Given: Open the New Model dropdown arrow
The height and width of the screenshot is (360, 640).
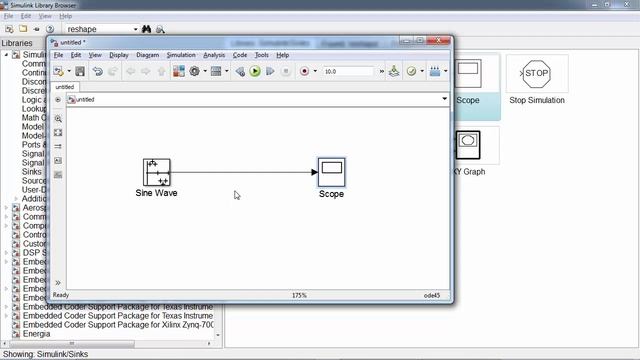Looking at the screenshot, I should pos(69,71).
